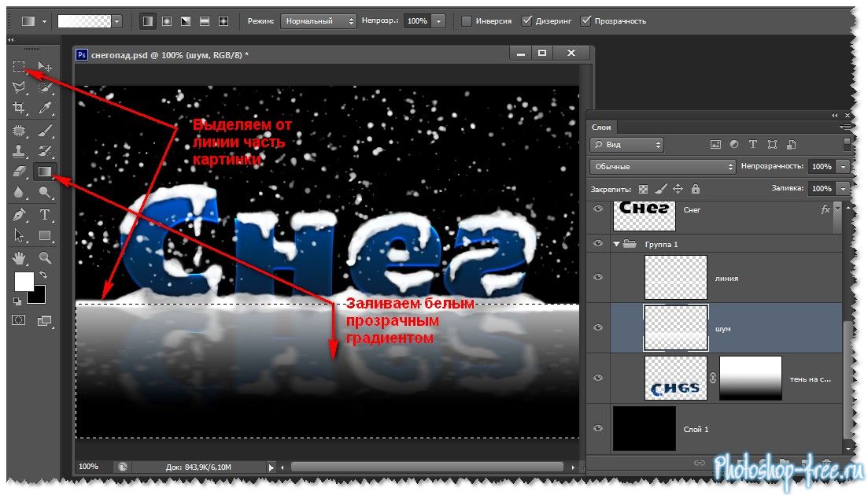Choose the Horizontal Type tool
Viewport: 868px width, 495px height.
coord(45,215)
